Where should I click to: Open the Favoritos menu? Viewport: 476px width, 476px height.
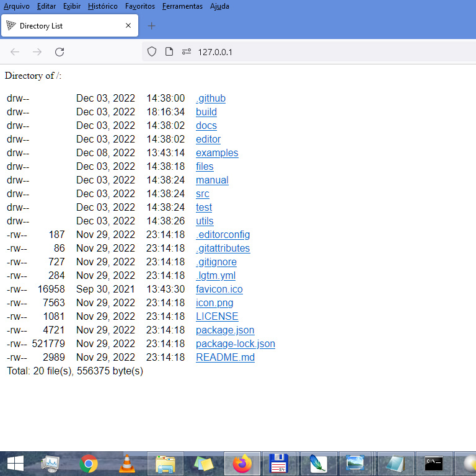[x=140, y=6]
